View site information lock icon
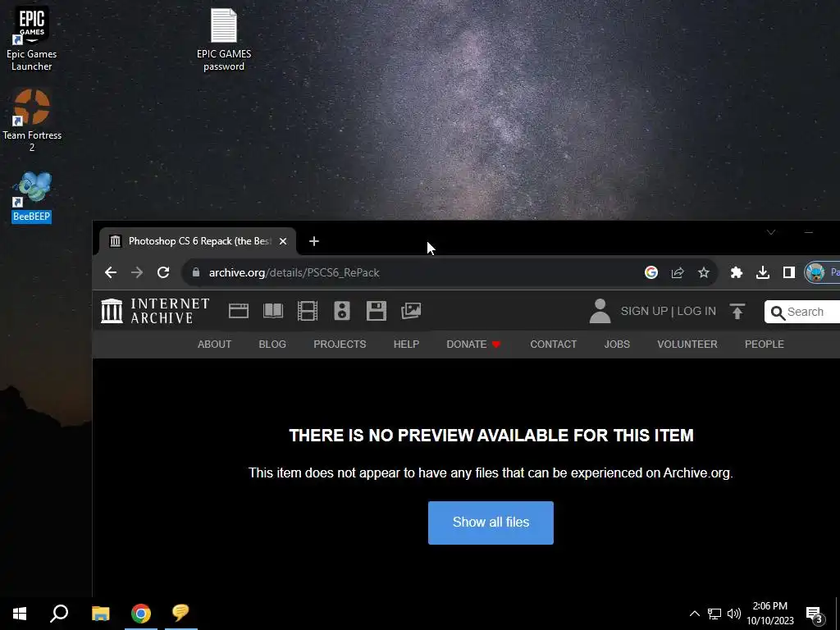Viewport: 840px width, 630px height. [196, 272]
